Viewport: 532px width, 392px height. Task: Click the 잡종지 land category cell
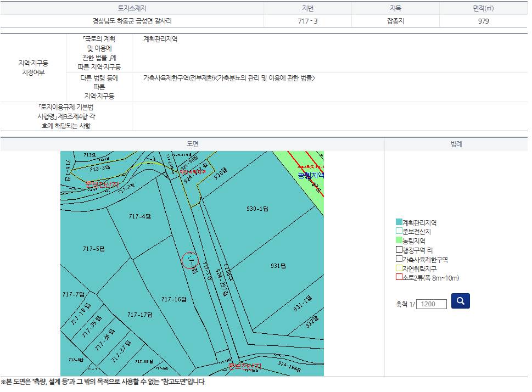pyautogui.click(x=396, y=21)
